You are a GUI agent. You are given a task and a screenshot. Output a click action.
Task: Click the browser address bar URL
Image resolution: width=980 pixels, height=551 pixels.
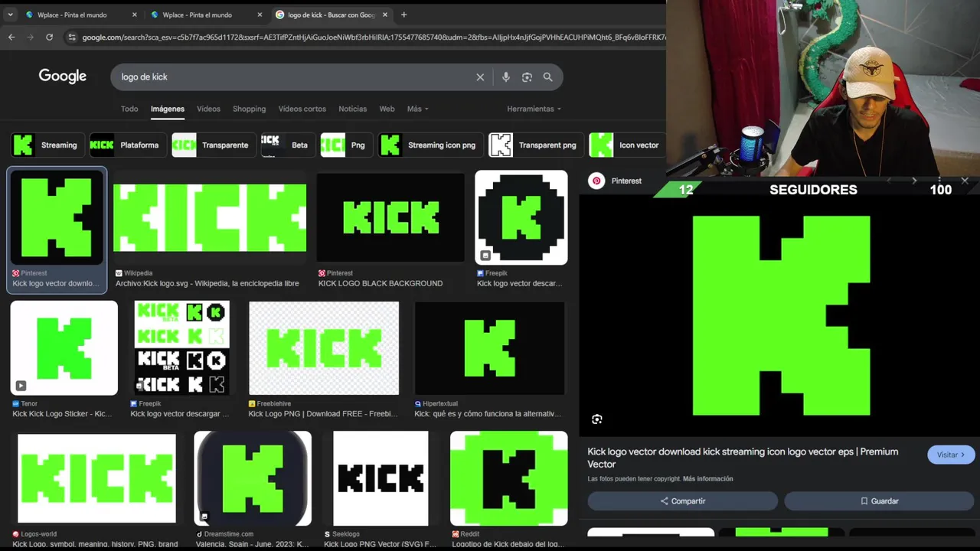[374, 37]
